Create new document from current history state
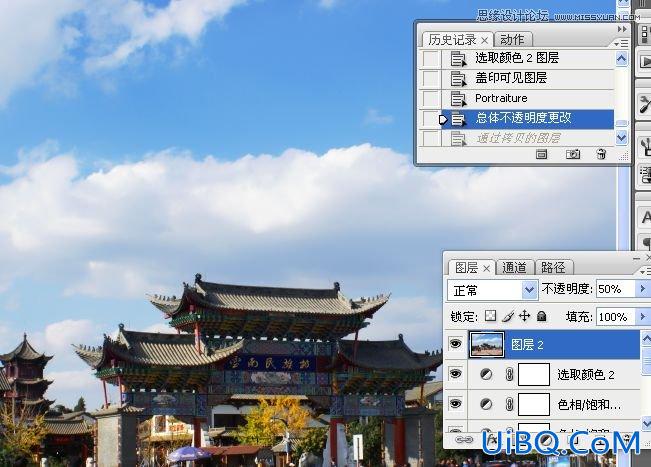Viewport: 651px width, 467px height. pyautogui.click(x=541, y=154)
